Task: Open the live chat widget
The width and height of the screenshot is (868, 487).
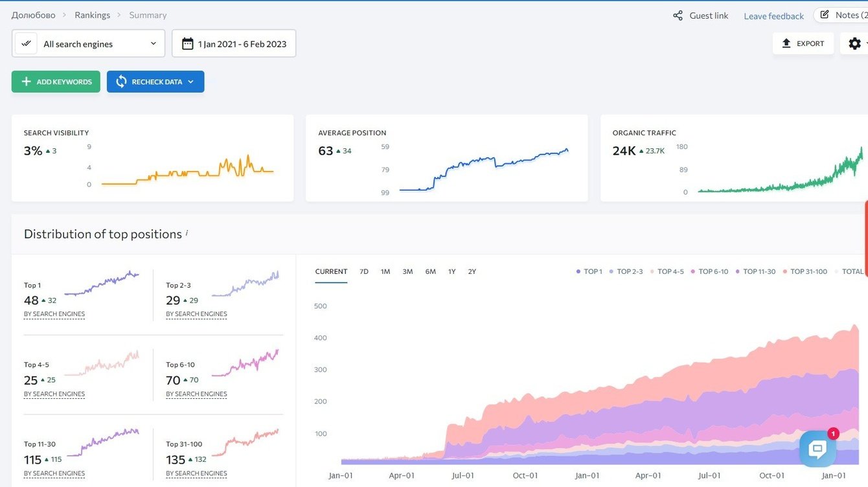Action: coord(817,448)
